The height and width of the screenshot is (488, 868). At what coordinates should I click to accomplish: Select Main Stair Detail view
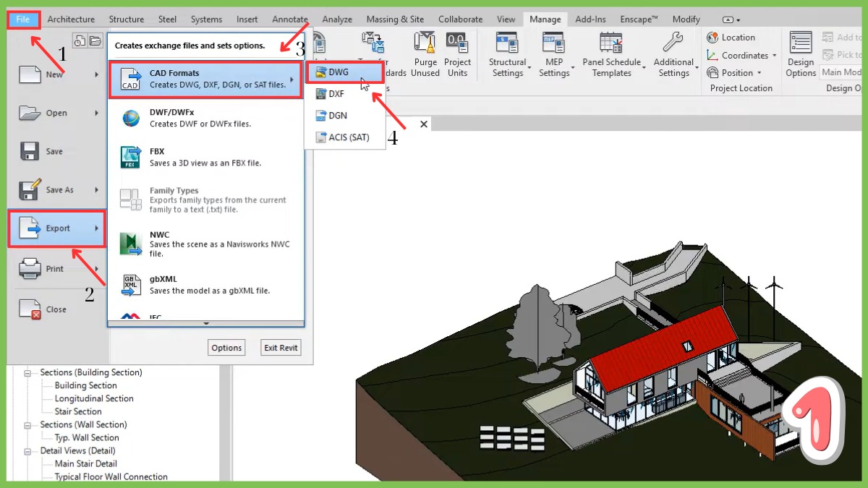point(85,464)
